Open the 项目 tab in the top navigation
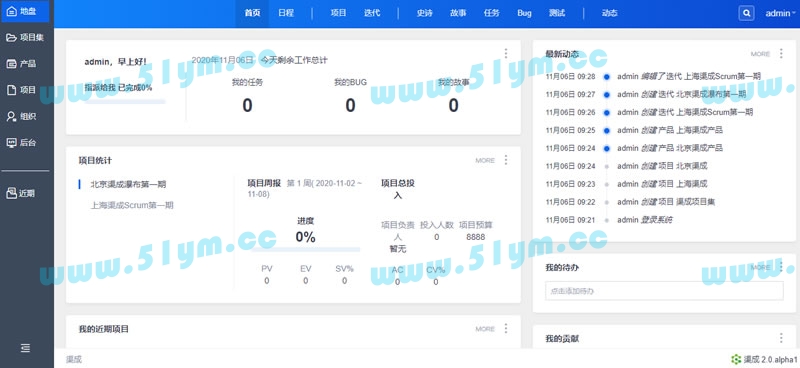This screenshot has width=800, height=368. pos(338,14)
